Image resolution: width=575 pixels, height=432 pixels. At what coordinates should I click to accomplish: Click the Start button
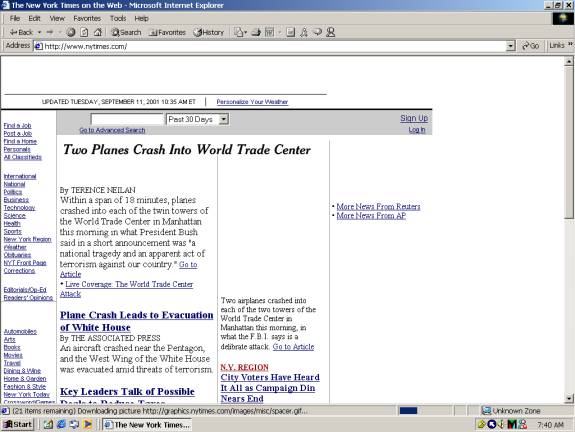pos(18,424)
